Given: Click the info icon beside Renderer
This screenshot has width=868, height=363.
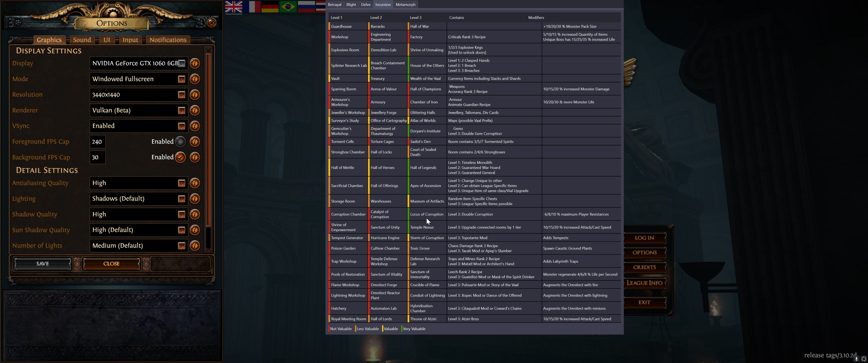Looking at the screenshot, I should click(195, 110).
